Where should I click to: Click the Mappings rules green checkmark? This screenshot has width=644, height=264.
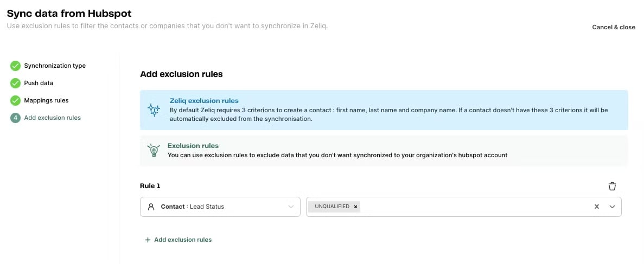(x=15, y=101)
